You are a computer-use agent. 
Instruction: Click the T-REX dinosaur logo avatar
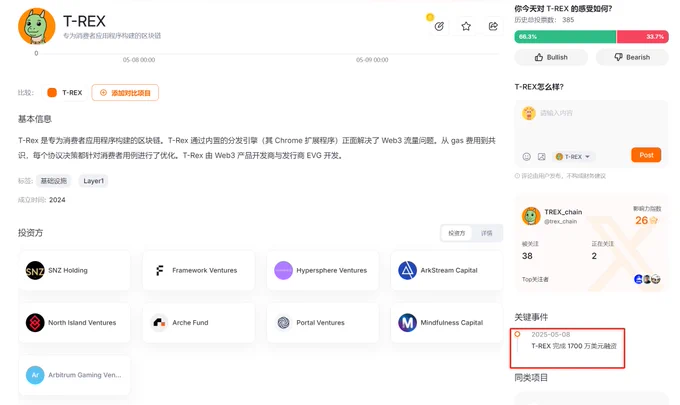pyautogui.click(x=36, y=26)
